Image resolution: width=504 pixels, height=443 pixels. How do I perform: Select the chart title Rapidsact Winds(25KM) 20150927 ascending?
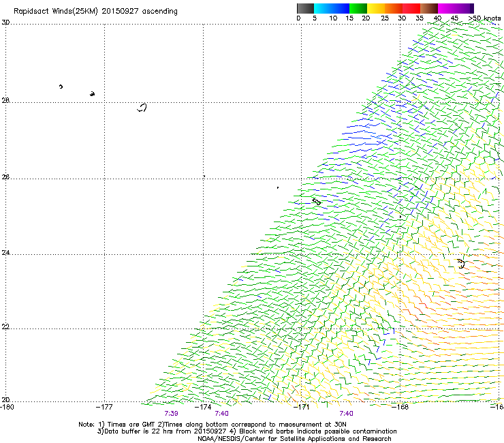click(95, 12)
